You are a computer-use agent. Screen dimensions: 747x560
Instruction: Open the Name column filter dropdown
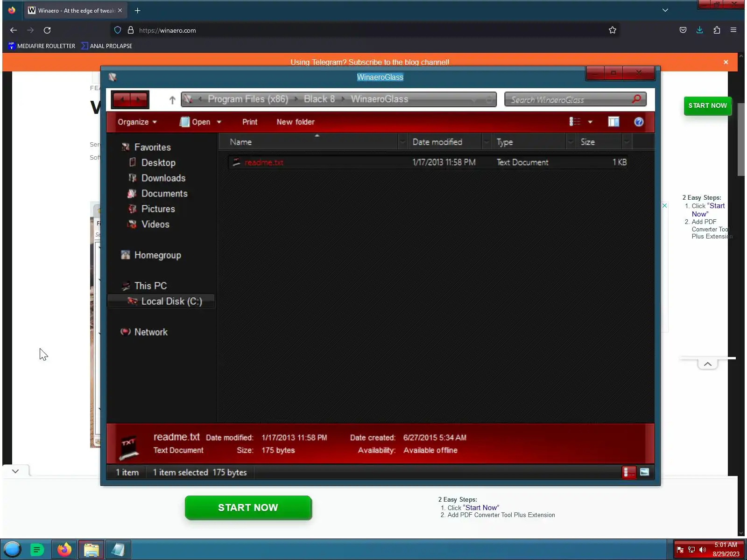click(x=402, y=142)
